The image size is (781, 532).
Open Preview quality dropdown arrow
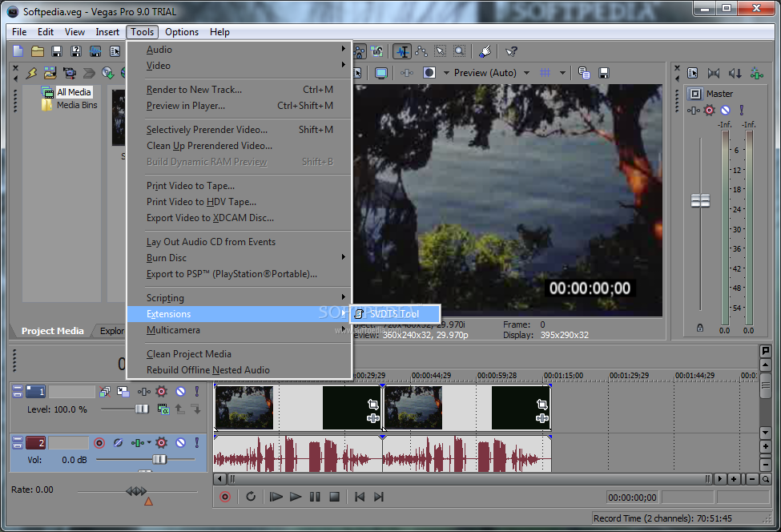pyautogui.click(x=526, y=73)
